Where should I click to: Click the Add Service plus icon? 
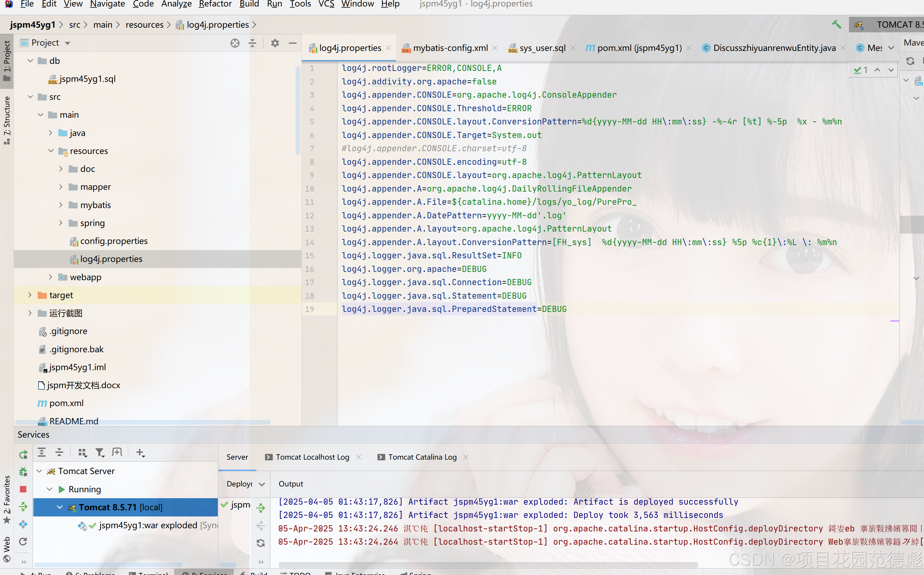point(140,453)
